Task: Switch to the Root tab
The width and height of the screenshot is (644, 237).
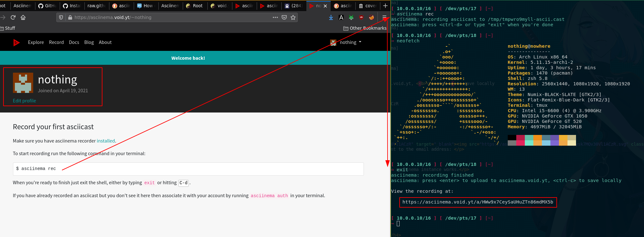Action: (x=194, y=6)
